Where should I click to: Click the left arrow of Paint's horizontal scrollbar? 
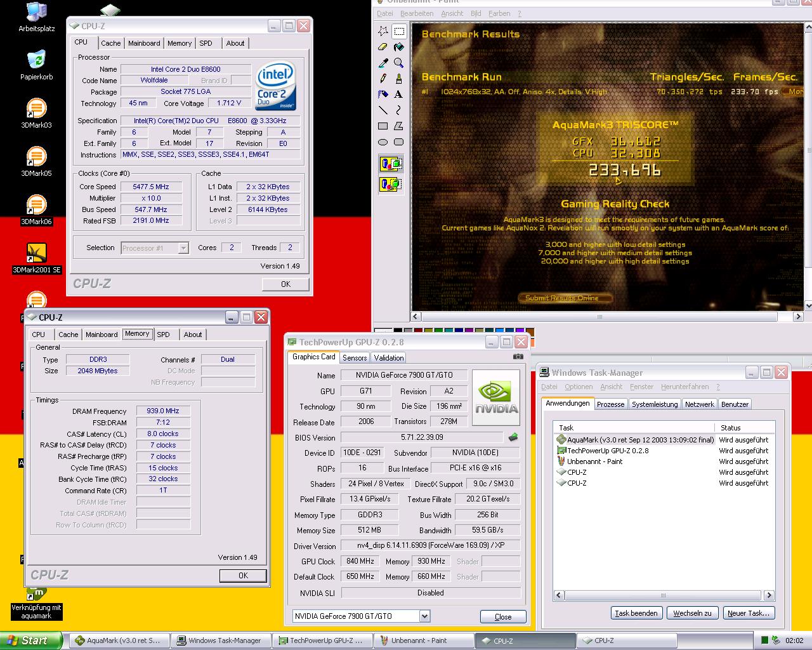tap(416, 316)
